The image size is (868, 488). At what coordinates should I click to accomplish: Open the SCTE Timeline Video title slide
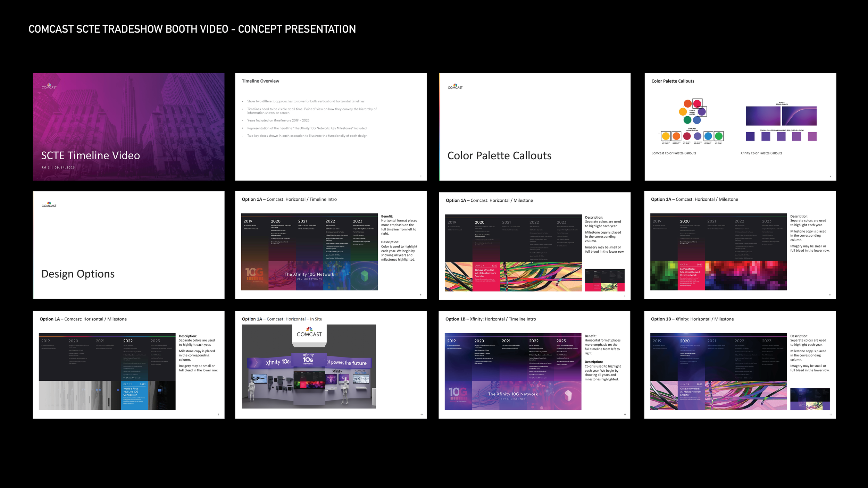pos(128,127)
